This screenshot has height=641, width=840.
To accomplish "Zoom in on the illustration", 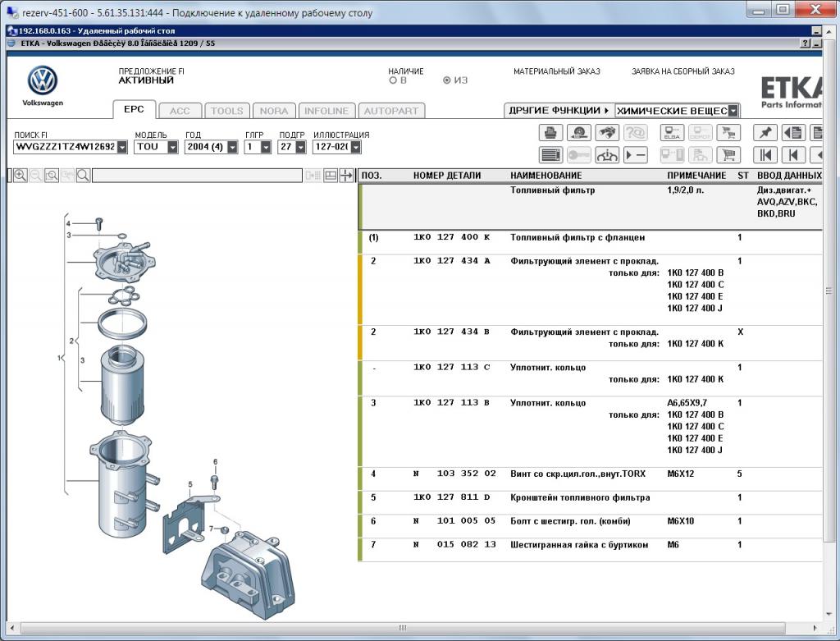I will click(x=21, y=176).
